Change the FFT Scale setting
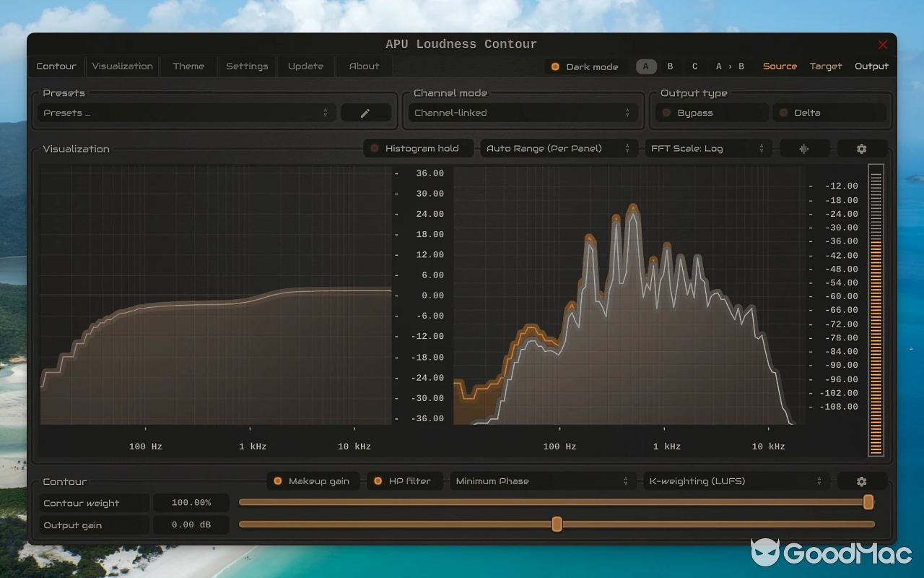The image size is (924, 578). point(708,148)
